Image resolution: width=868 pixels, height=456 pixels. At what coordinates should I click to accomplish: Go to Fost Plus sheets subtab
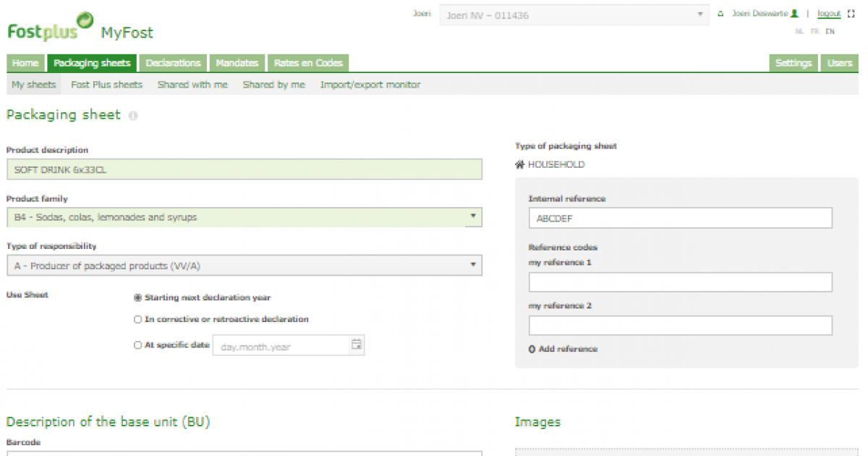[x=106, y=85]
